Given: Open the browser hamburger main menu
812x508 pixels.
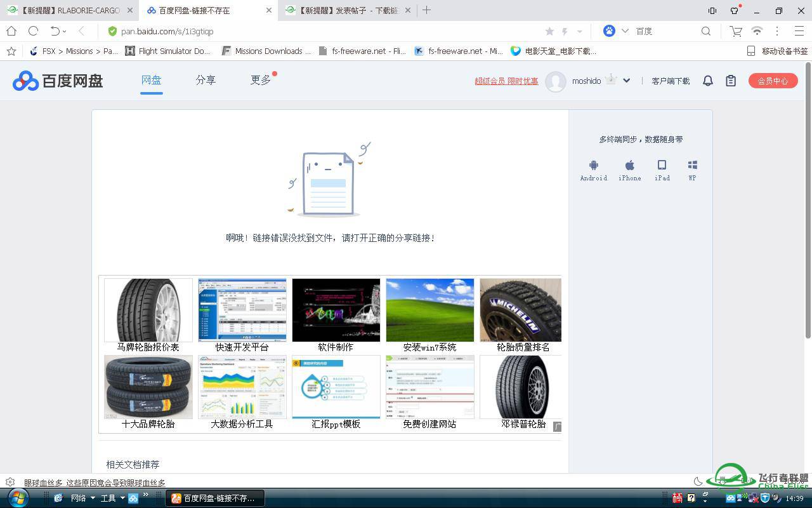Looking at the screenshot, I should (799, 31).
